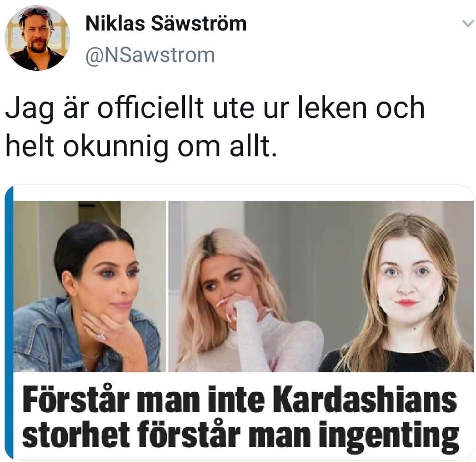Viewport: 476px width, 462px height.
Task: Click the blue accent bar on article card
Action: tap(9, 322)
